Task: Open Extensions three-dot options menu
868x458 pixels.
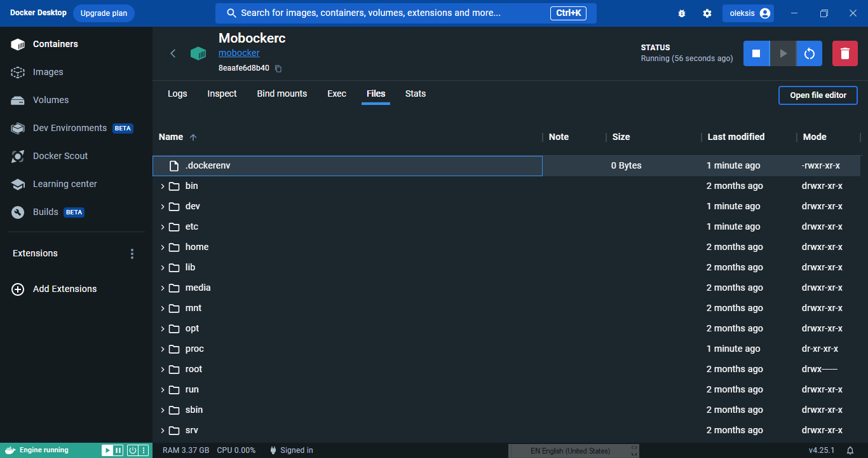Action: point(132,254)
